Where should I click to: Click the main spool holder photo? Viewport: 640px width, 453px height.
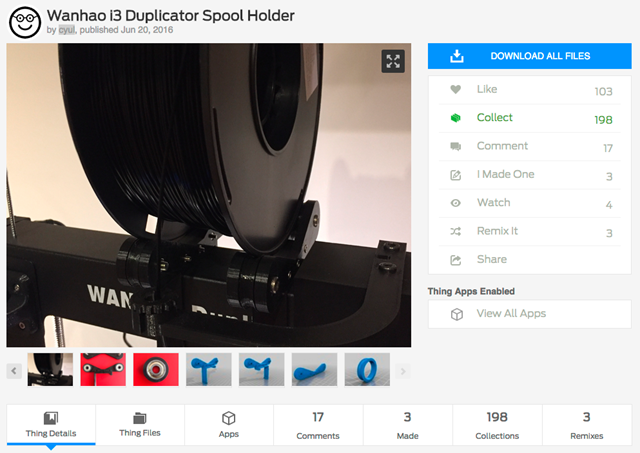[x=209, y=195]
